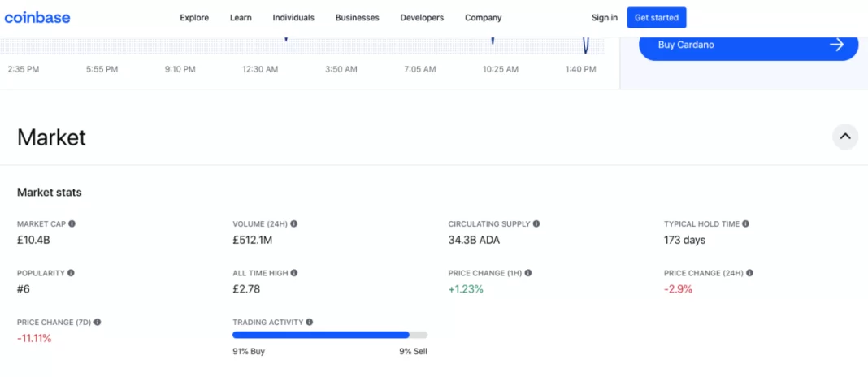
Task: Collapse the Market section chevron
Action: [x=845, y=136]
